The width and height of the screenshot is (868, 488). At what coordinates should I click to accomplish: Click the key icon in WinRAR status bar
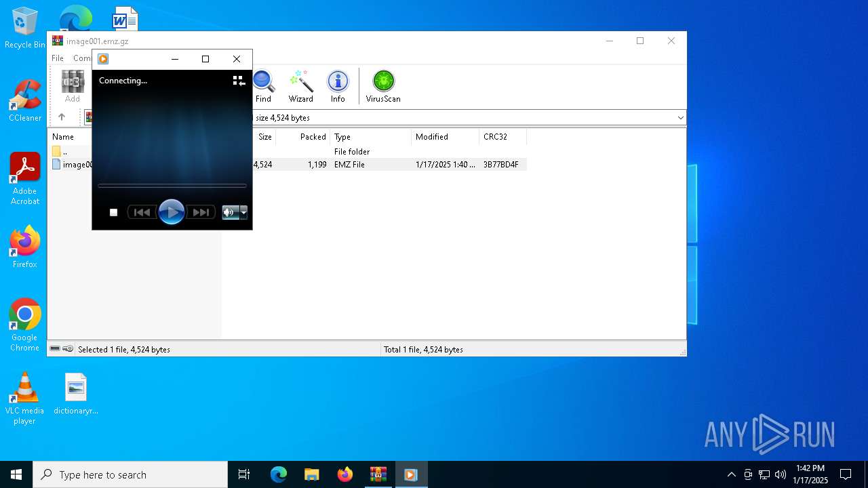tap(68, 349)
